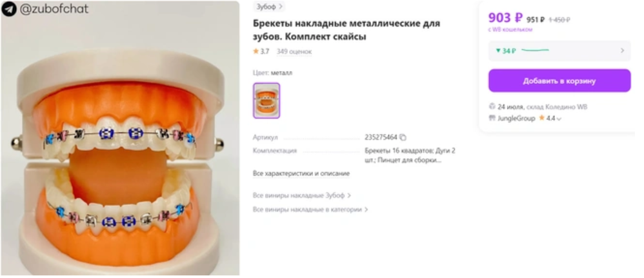Open Все виниры накладные Зубоф link
This screenshot has width=644, height=278.
pos(302,195)
